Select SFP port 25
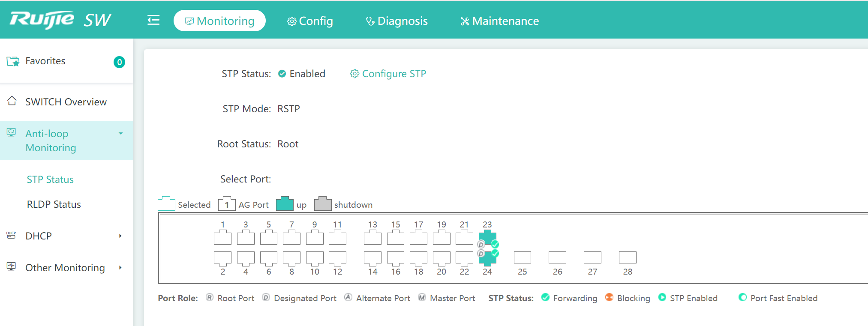 tap(523, 257)
